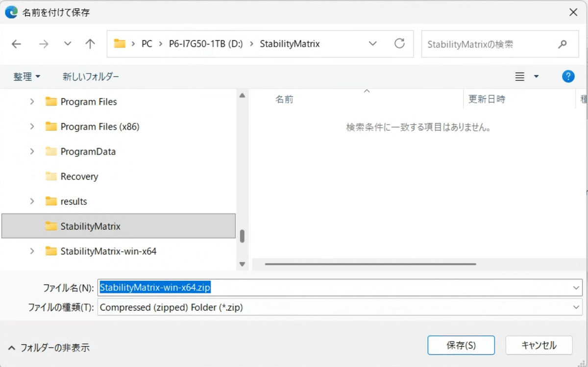Screen dimensions: 588x367
Task: Open help with the question mark
Action: [x=568, y=76]
